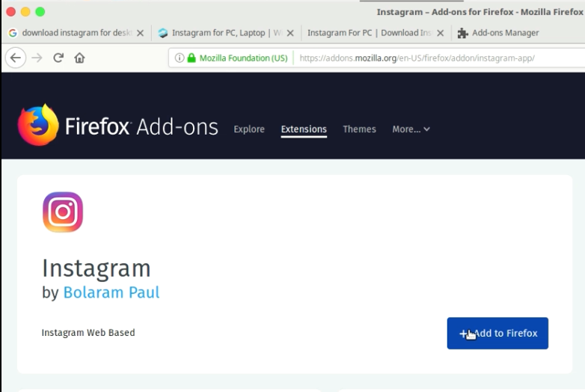Click the 'Instagram' add-on heading
This screenshot has height=392, width=585.
pos(97,269)
